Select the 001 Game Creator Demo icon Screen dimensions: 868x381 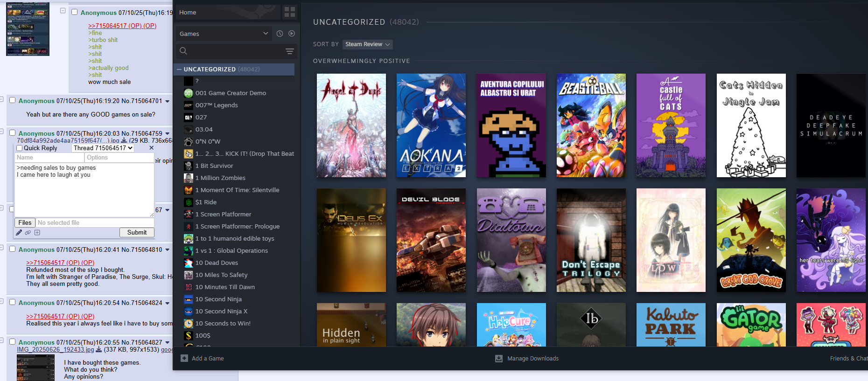189,93
